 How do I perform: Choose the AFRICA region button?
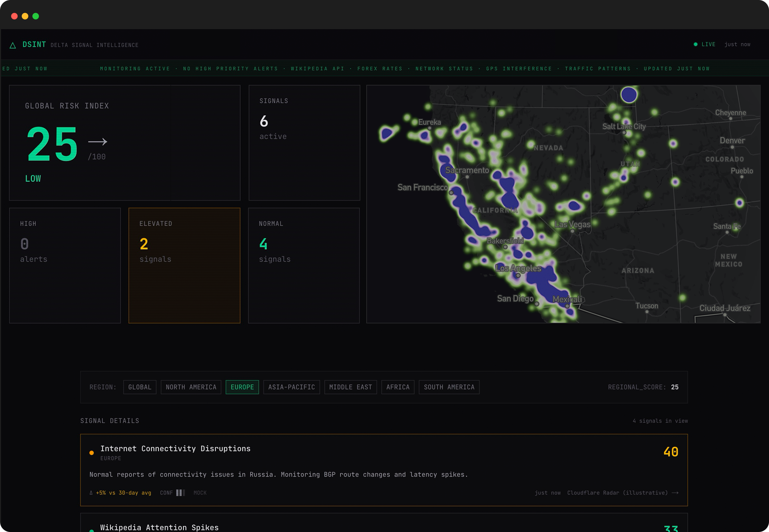tap(398, 387)
